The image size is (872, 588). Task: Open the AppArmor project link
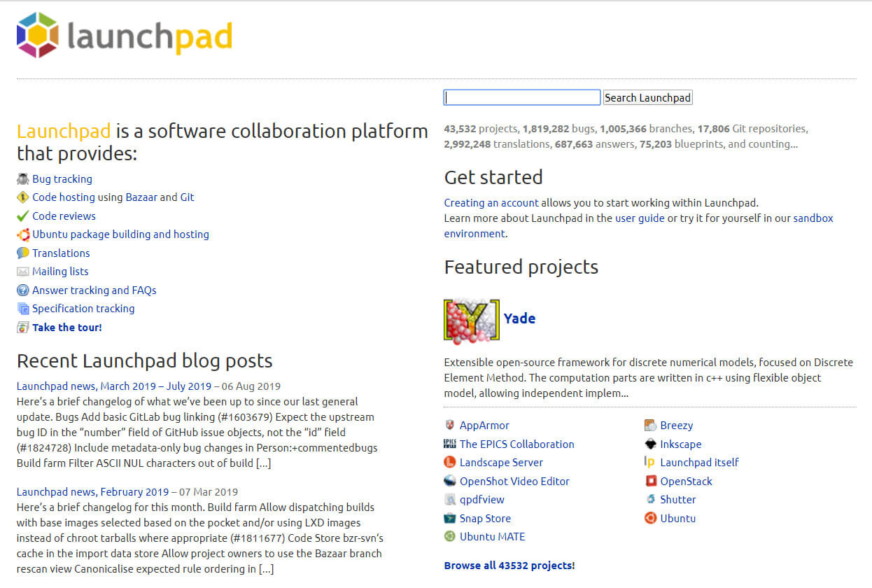[484, 426]
